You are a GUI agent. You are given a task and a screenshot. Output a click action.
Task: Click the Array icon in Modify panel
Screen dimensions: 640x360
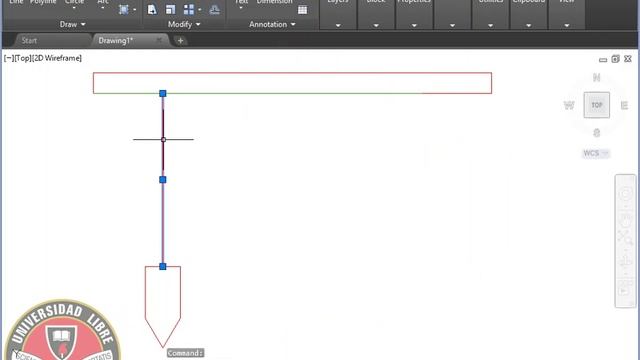pos(189,9)
